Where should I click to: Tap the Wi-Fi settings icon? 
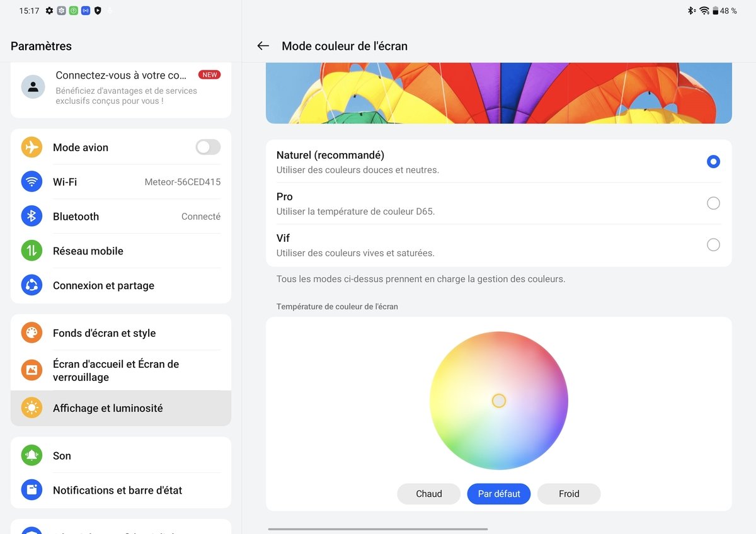point(31,182)
